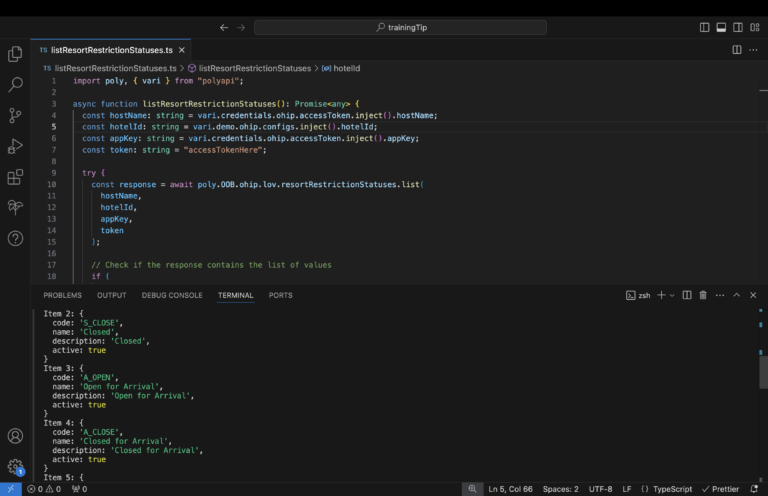The image size is (768, 496).
Task: Click the trainingTip search command field
Action: tap(400, 27)
